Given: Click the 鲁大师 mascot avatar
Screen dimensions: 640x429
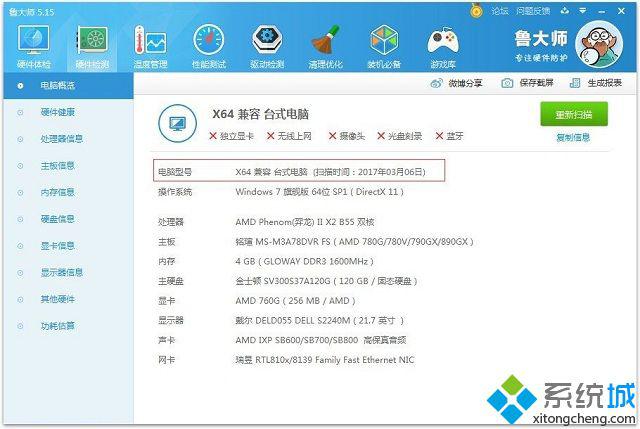Looking at the screenshot, I should [599, 44].
